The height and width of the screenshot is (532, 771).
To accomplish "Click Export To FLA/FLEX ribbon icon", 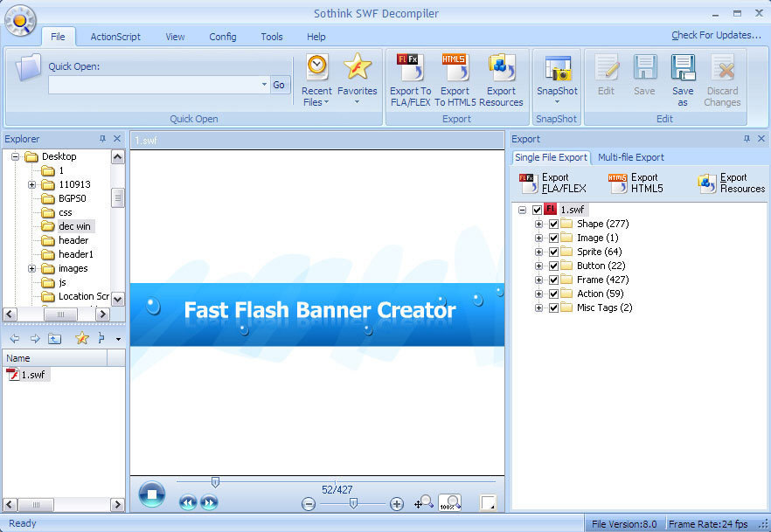I will pos(410,80).
